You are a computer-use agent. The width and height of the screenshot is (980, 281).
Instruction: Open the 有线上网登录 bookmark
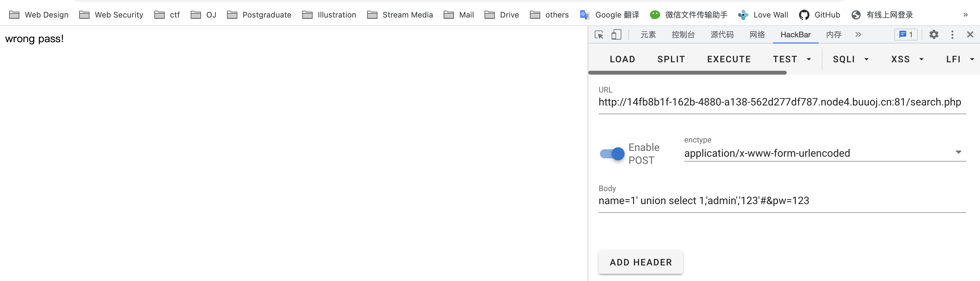[882, 15]
